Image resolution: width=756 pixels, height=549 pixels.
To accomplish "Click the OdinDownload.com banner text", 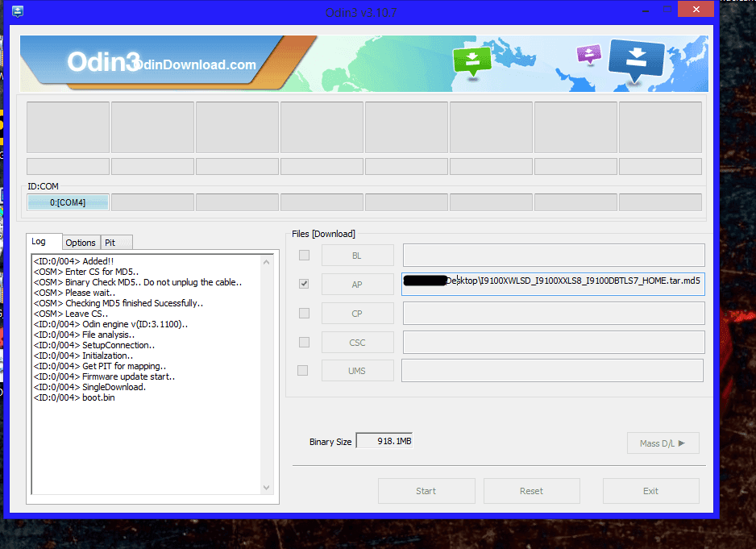I will point(193,64).
